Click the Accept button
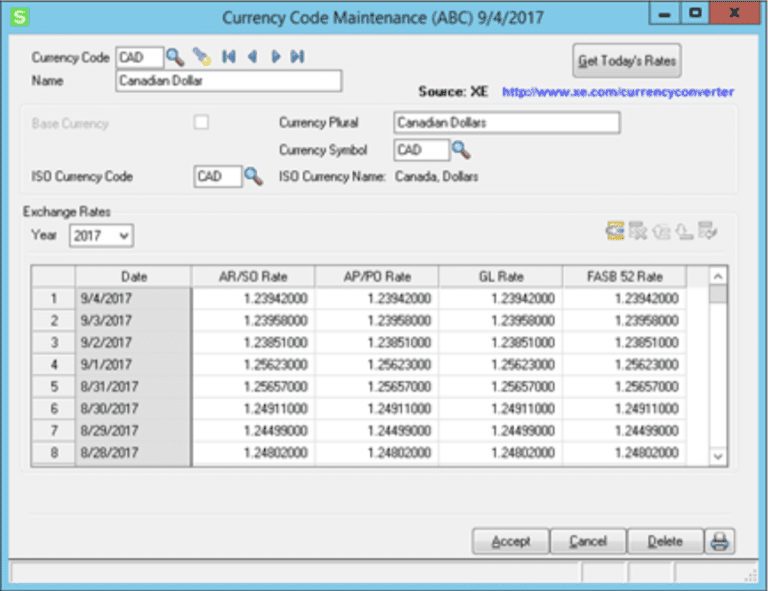768x591 pixels. tap(510, 542)
